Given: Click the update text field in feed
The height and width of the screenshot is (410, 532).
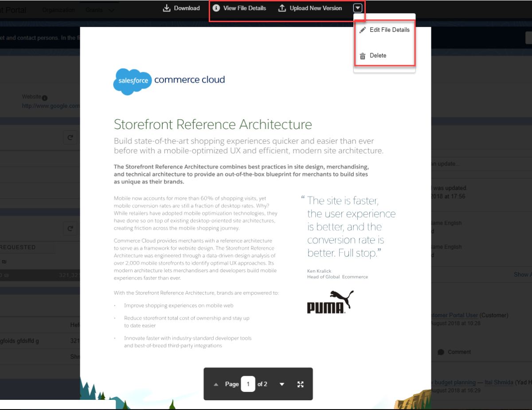Looking at the screenshot, I should coord(481,164).
